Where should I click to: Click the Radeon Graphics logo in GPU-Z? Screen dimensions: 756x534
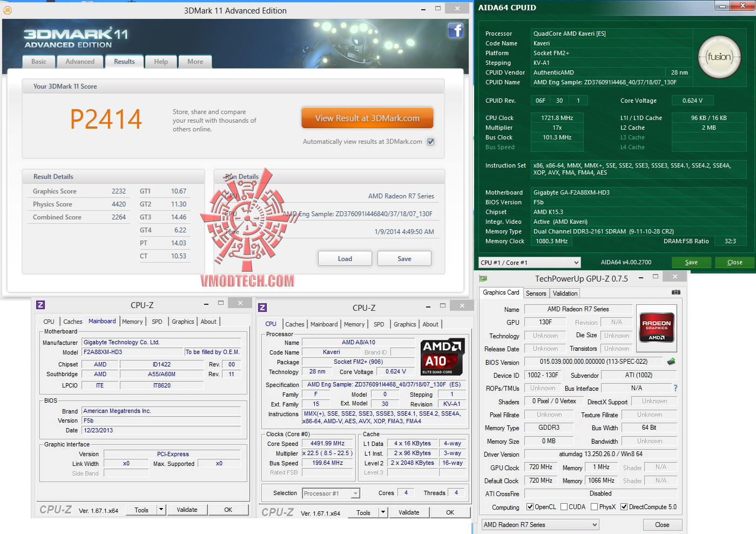[657, 328]
